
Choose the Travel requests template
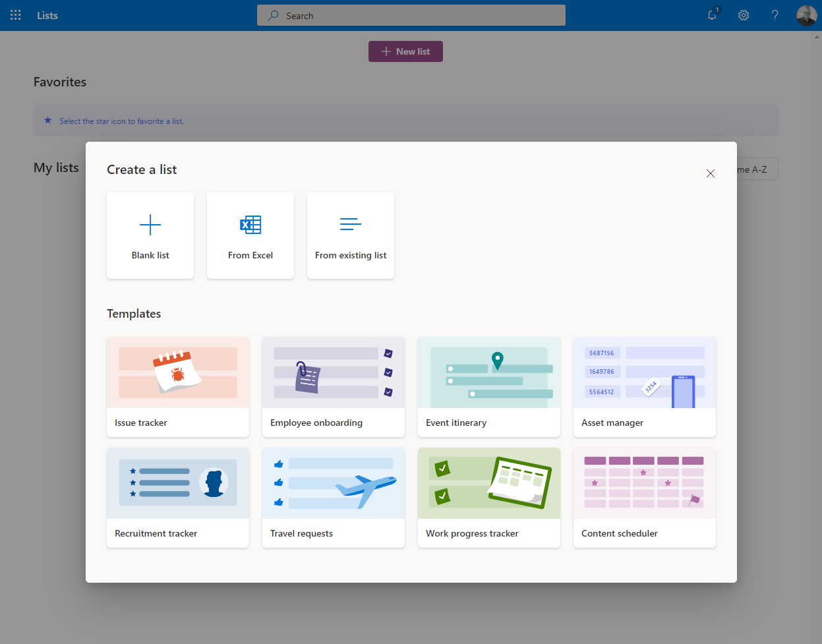[x=333, y=498]
